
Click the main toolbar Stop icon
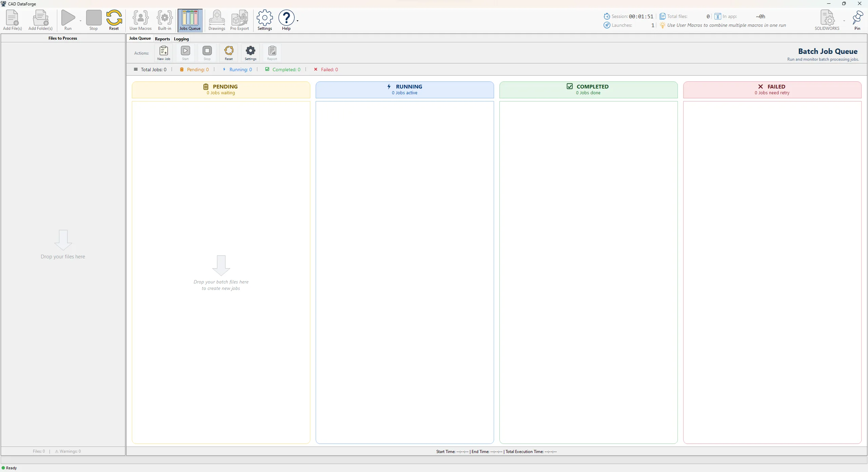click(x=94, y=18)
